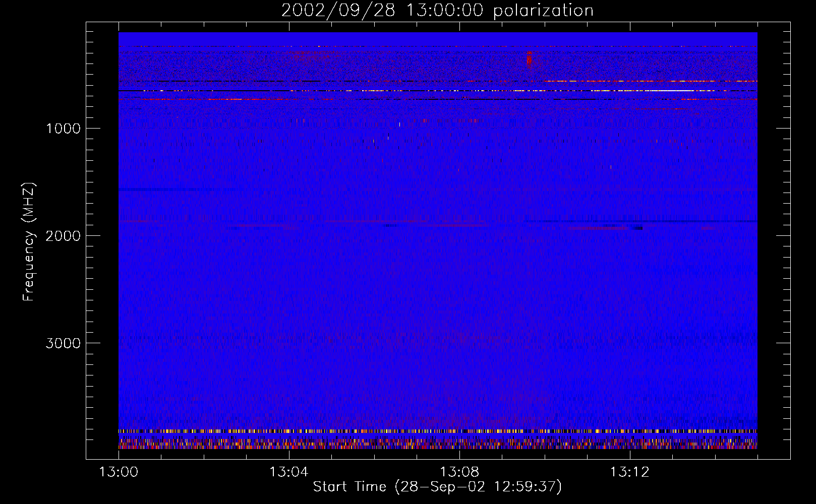The width and height of the screenshot is (816, 504).
Task: Click the 3000 frequency tick label
Action: click(63, 343)
